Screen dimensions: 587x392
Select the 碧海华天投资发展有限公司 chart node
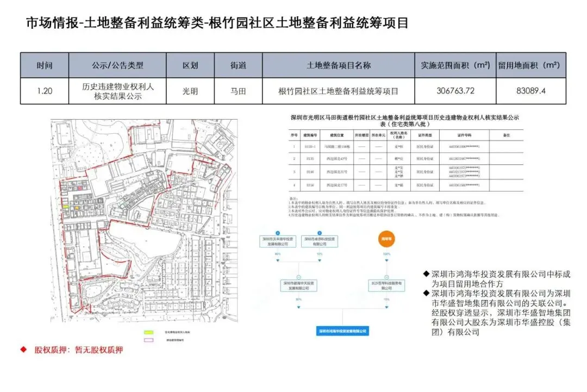298,285
